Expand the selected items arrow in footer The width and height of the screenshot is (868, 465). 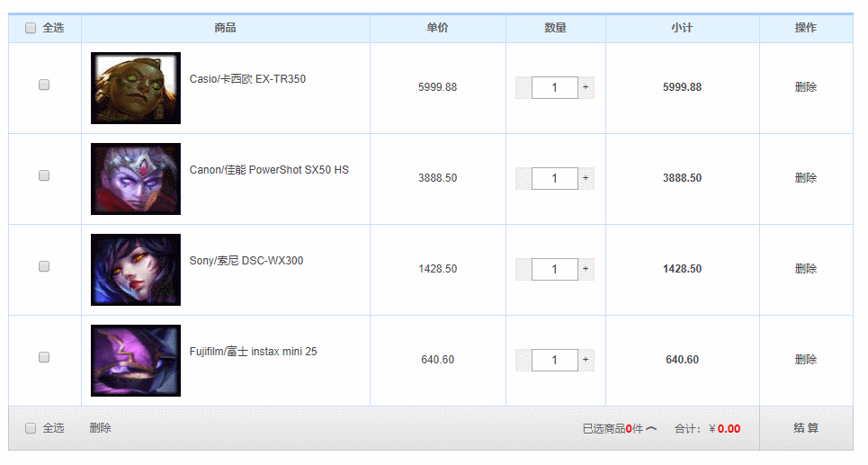(x=651, y=429)
